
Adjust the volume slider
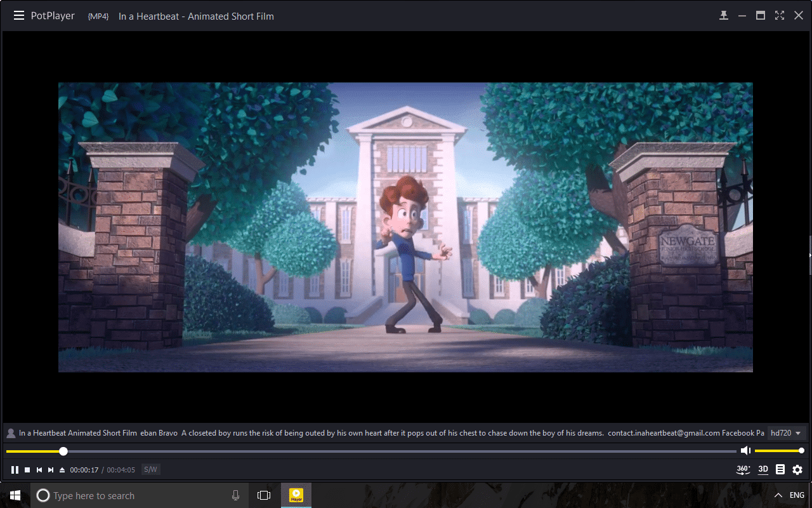tap(780, 451)
